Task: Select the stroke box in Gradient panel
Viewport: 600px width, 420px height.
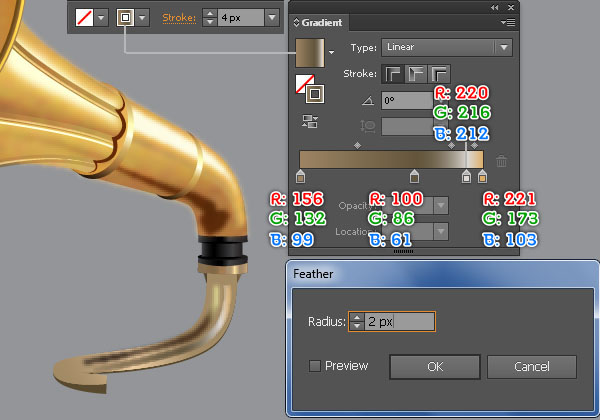Action: coord(315,94)
